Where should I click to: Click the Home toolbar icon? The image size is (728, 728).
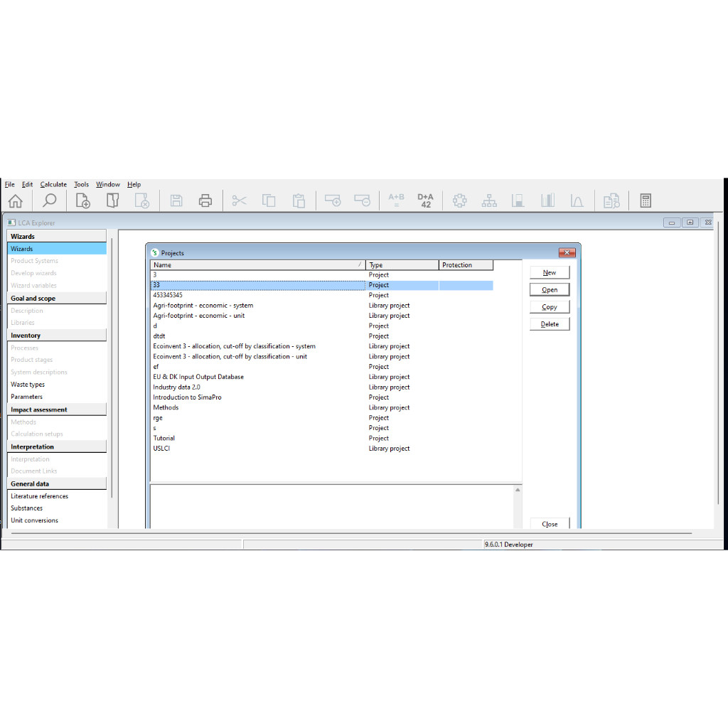16,201
